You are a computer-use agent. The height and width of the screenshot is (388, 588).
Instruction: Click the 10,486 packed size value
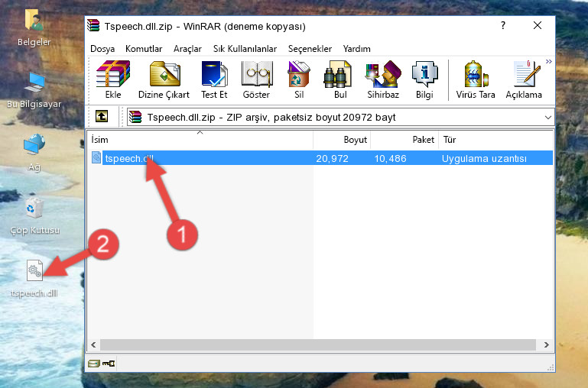[391, 158]
